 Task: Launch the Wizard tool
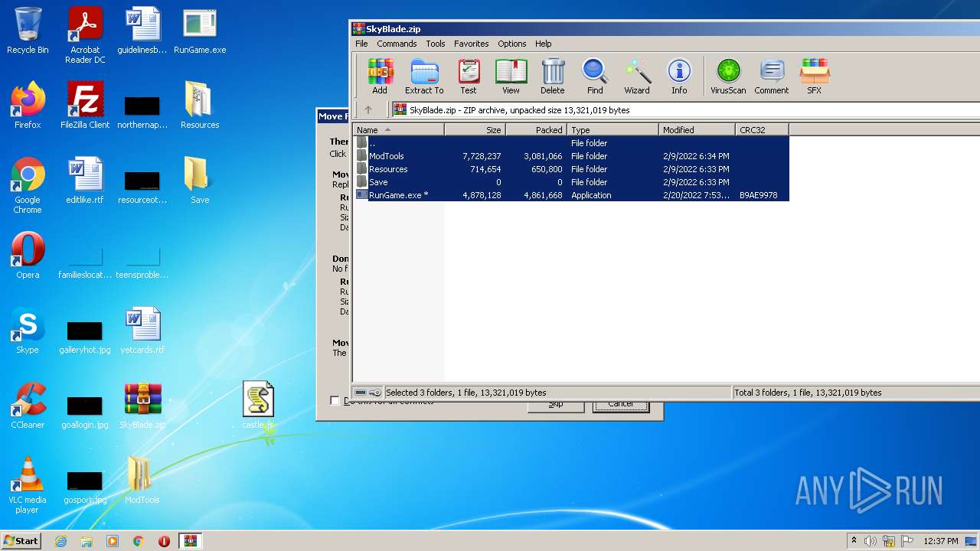pos(637,77)
